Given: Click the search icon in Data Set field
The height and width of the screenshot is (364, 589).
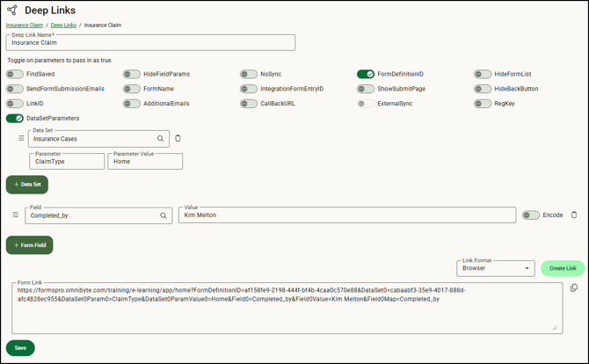Looking at the screenshot, I should tap(160, 139).
